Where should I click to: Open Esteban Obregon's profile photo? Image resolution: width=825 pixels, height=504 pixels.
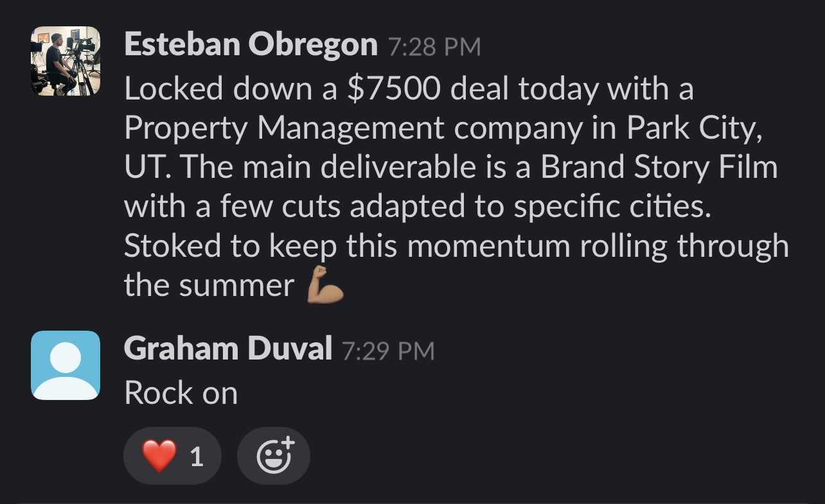click(x=66, y=61)
